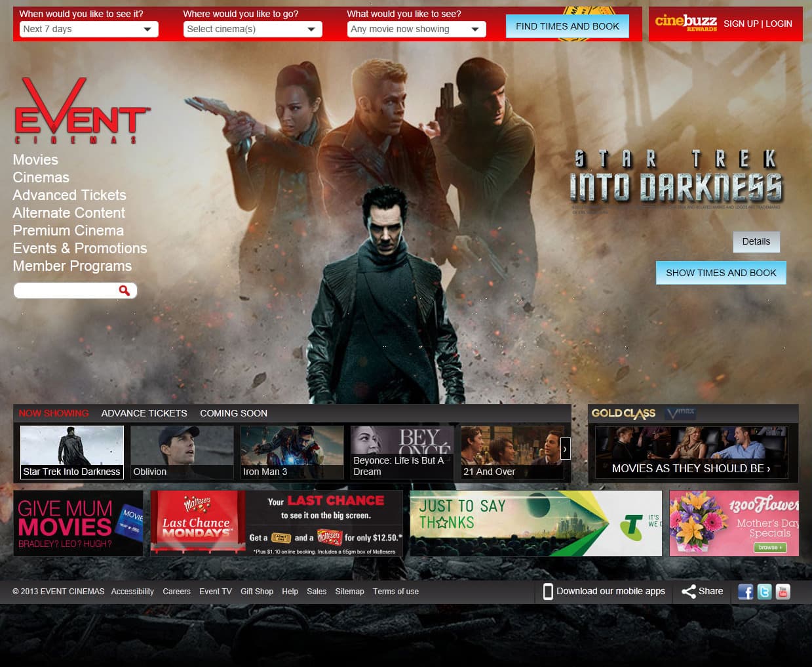The width and height of the screenshot is (812, 667).
Task: Click FIND TIMES AND BOOK
Action: [567, 26]
